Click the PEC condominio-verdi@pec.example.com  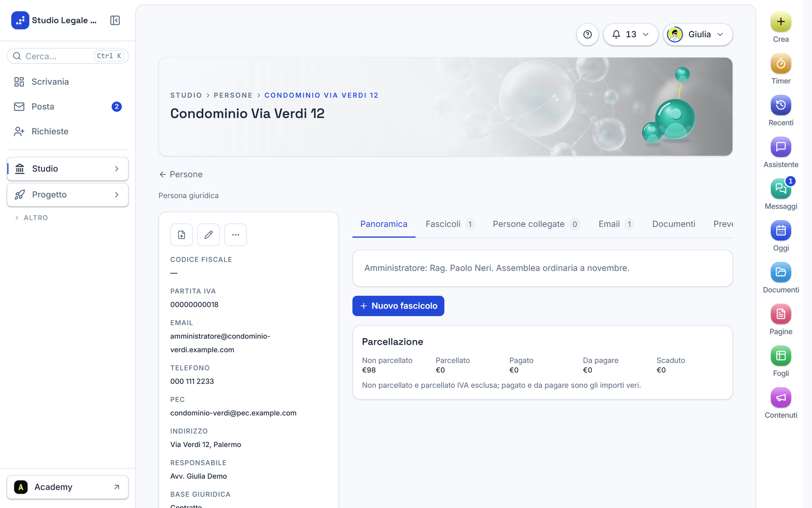point(233,413)
